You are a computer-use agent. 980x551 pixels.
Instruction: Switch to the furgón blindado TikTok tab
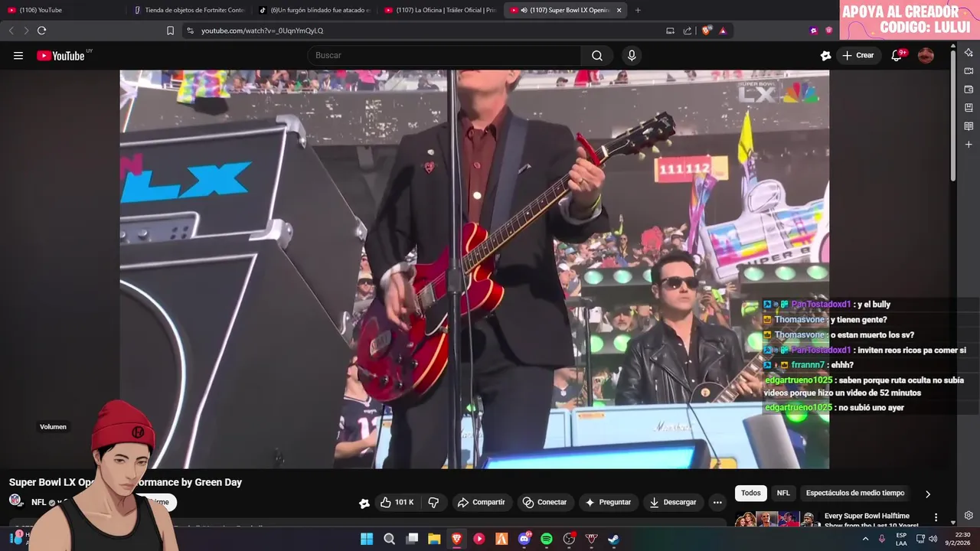tap(314, 10)
